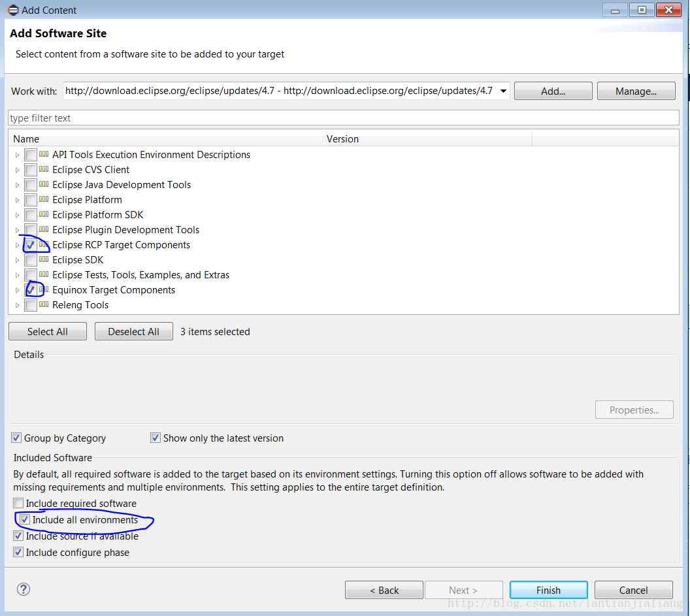
Task: Click the Add... button
Action: 553,91
